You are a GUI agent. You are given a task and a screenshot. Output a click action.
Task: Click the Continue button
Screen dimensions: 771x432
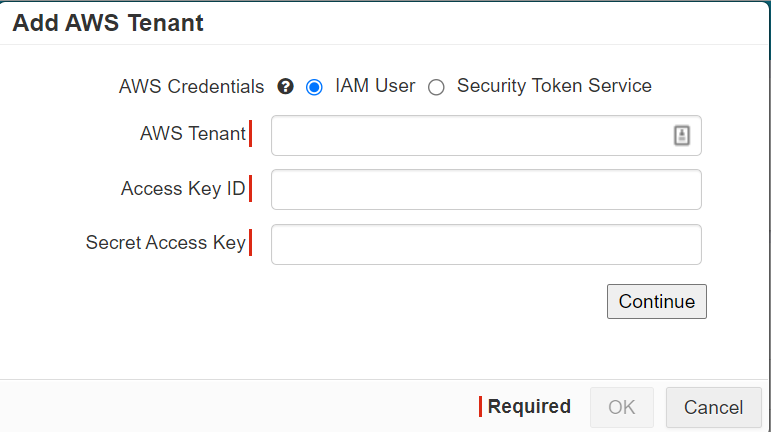coord(657,301)
